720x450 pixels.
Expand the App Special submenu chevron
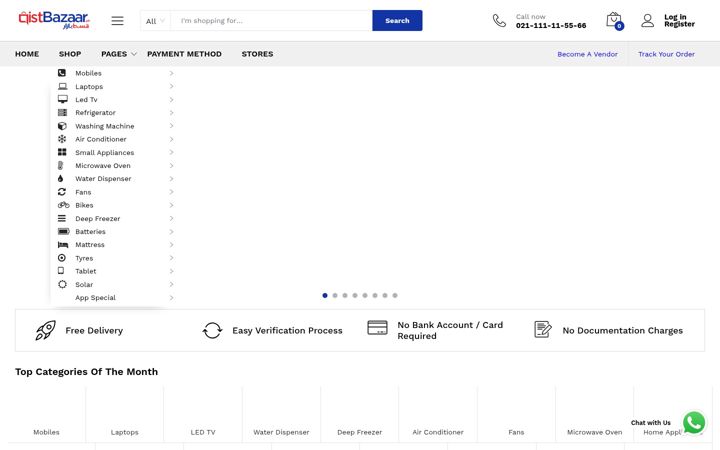coord(171,298)
